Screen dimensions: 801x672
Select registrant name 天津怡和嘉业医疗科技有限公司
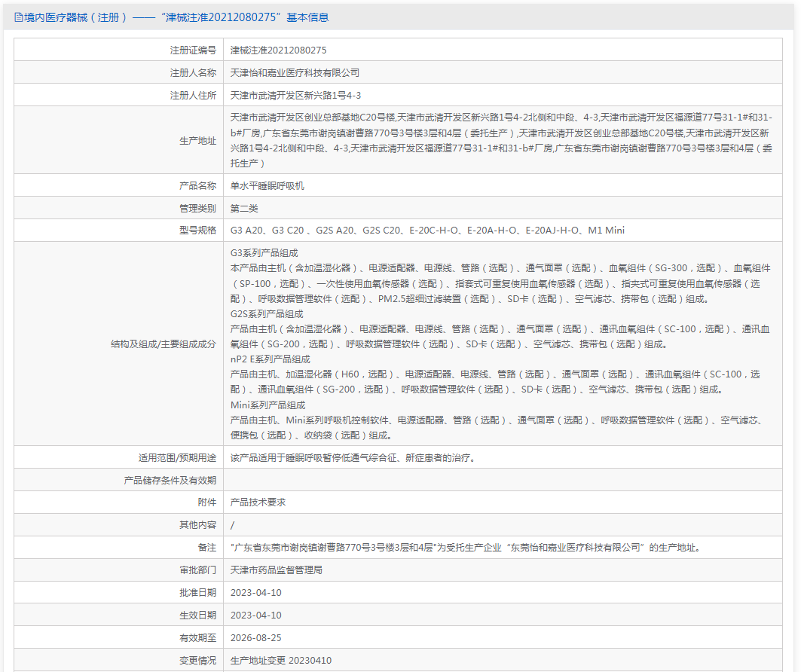(295, 72)
